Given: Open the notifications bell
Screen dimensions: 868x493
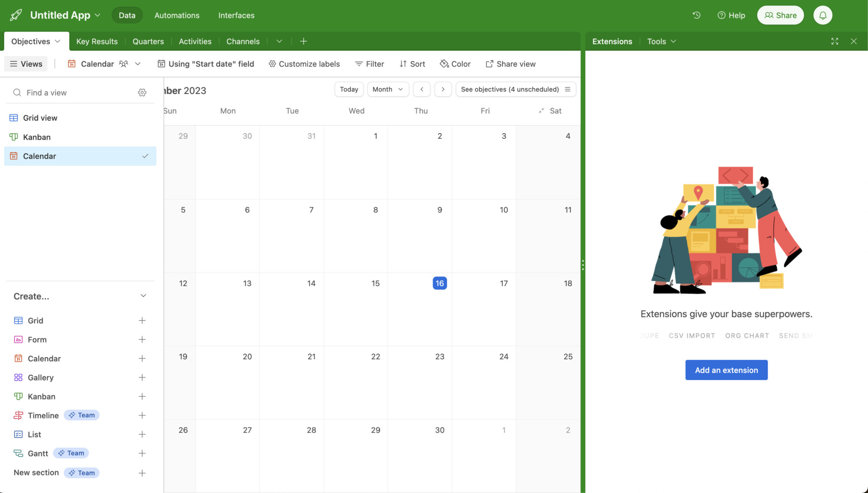Looking at the screenshot, I should pos(823,15).
